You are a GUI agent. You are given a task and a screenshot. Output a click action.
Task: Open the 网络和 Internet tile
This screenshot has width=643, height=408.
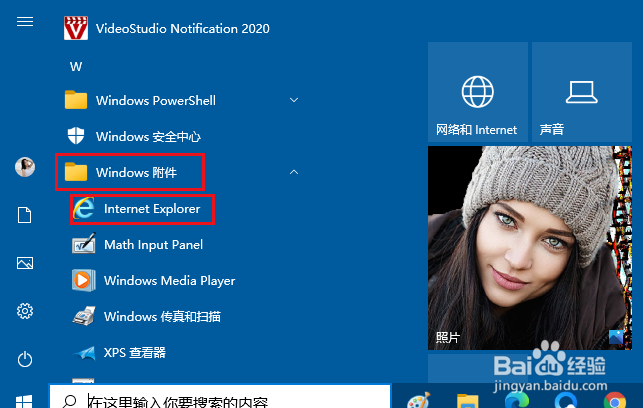pyautogui.click(x=478, y=92)
